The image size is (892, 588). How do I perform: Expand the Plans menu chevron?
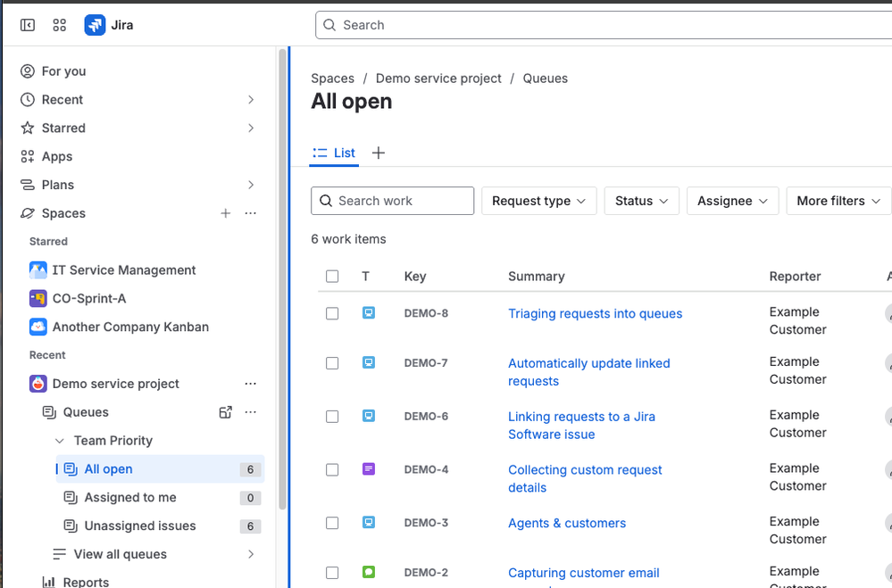[x=251, y=185]
